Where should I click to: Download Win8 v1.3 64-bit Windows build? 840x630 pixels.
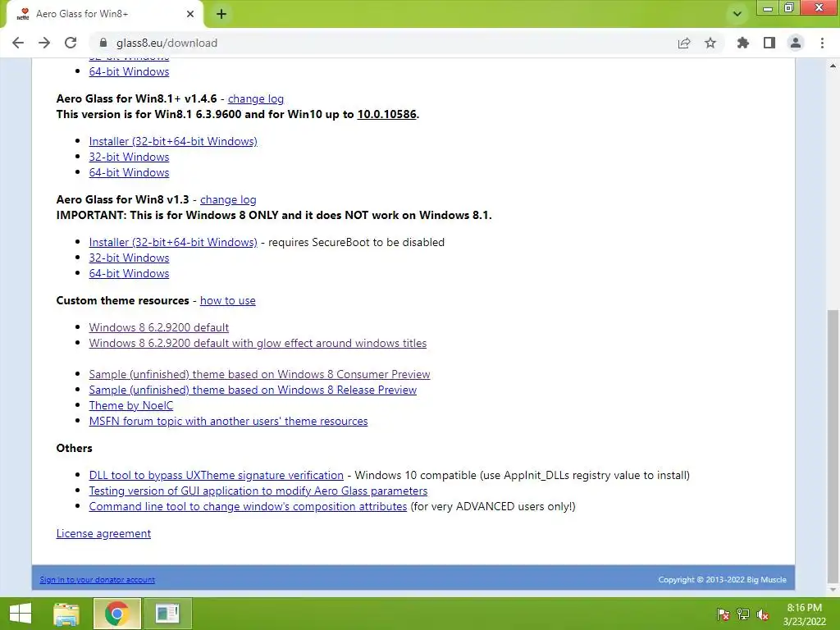click(x=129, y=273)
